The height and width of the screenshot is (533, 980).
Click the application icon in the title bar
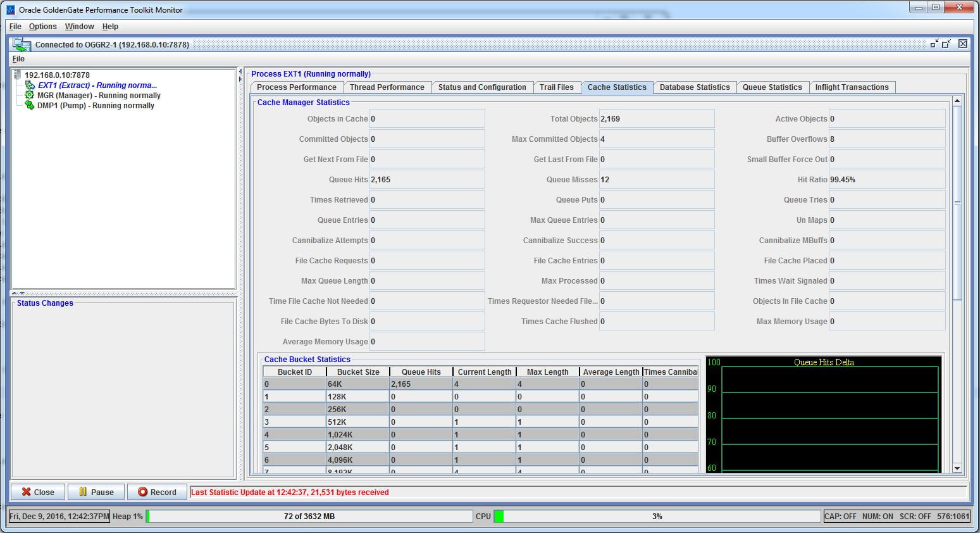point(10,9)
